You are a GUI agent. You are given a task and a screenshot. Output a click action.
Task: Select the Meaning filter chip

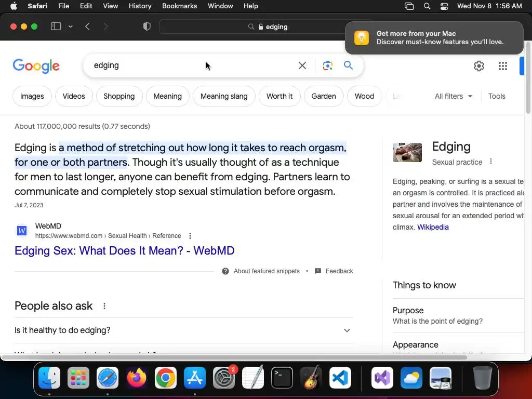(x=168, y=96)
